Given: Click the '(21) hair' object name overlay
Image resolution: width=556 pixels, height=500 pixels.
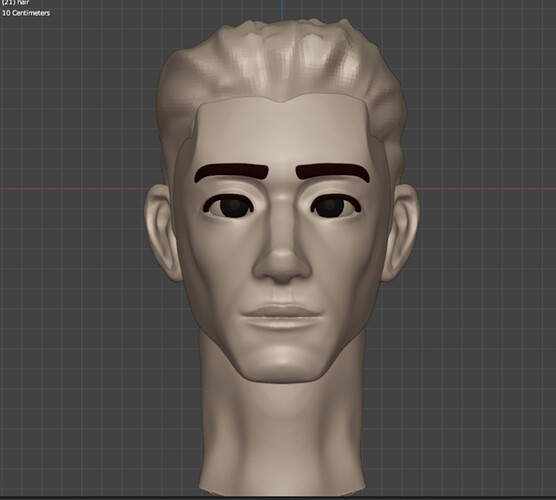Looking at the screenshot, I should coord(16,2).
